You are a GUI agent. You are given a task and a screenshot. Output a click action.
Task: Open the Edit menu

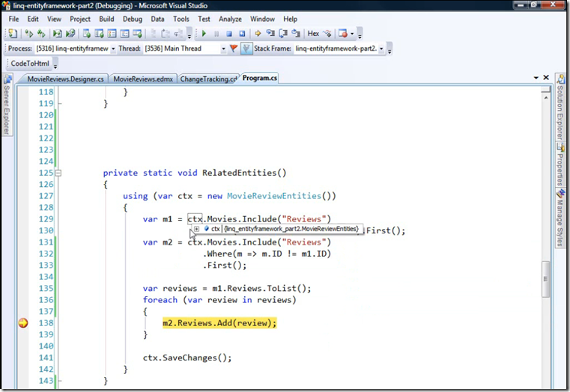tap(33, 19)
